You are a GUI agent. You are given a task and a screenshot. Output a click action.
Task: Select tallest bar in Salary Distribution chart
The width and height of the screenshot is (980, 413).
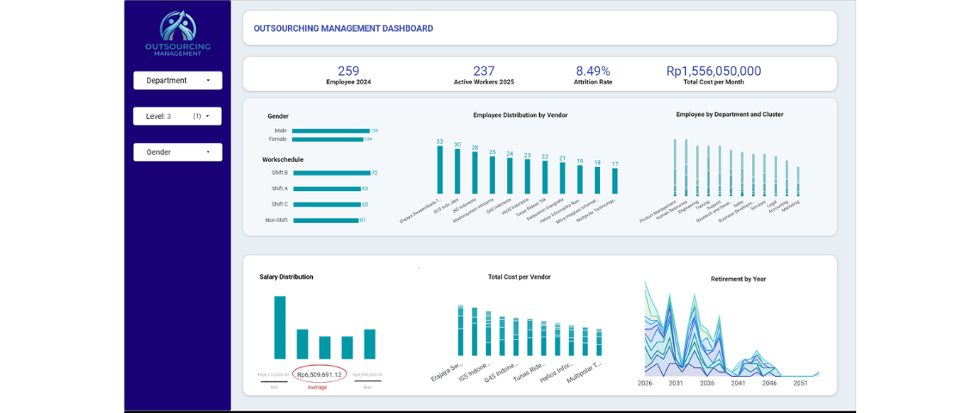(279, 327)
